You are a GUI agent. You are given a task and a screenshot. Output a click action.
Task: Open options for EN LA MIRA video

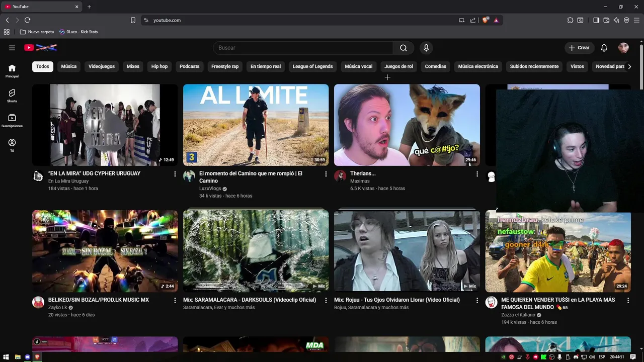pyautogui.click(x=175, y=174)
